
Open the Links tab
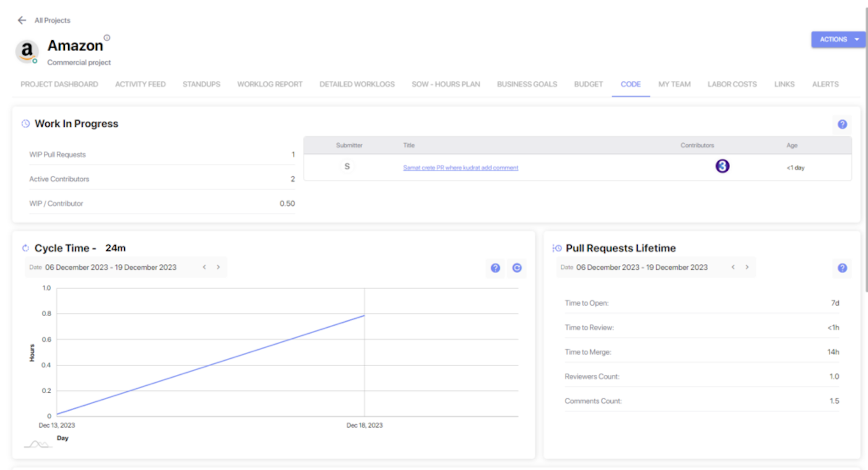point(784,84)
